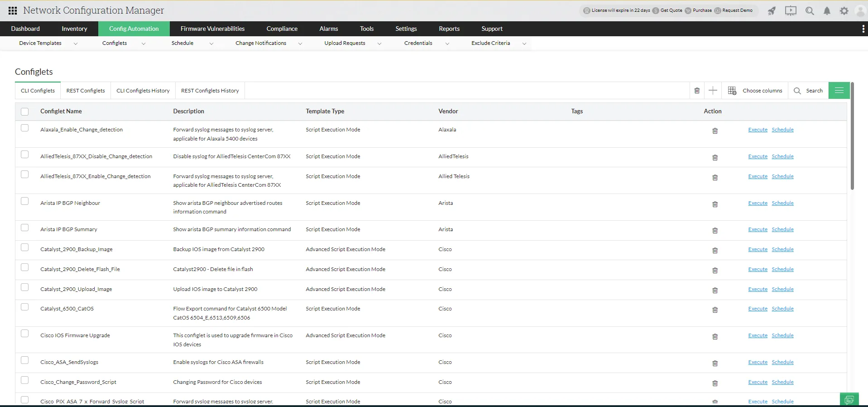
Task: Sort by the Configlet Name column header
Action: [x=61, y=111]
